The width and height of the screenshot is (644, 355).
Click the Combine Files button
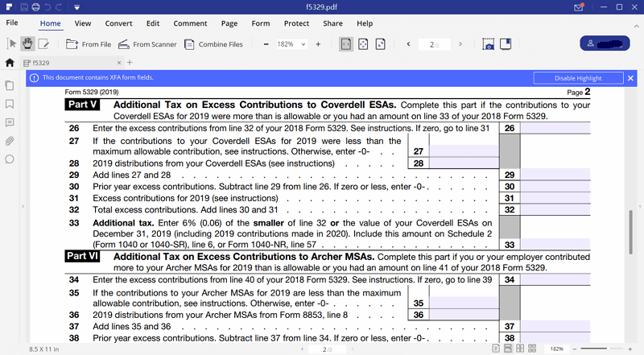pyautogui.click(x=213, y=44)
